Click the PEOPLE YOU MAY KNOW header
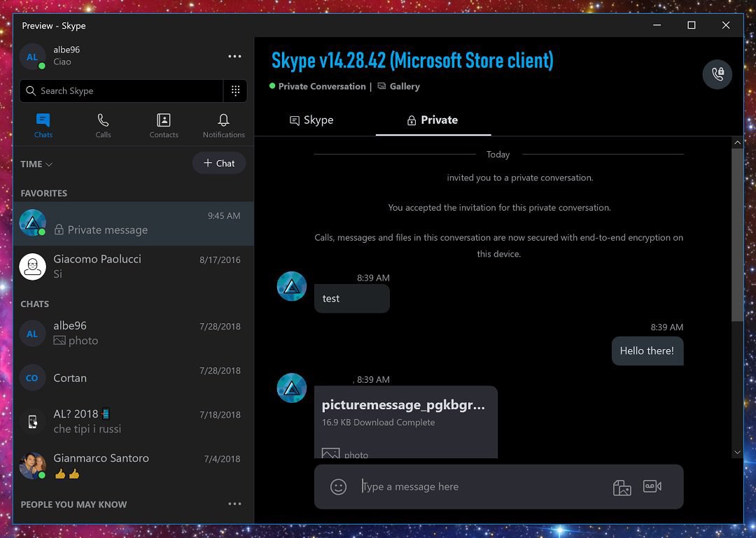This screenshot has width=756, height=538. pyautogui.click(x=73, y=504)
